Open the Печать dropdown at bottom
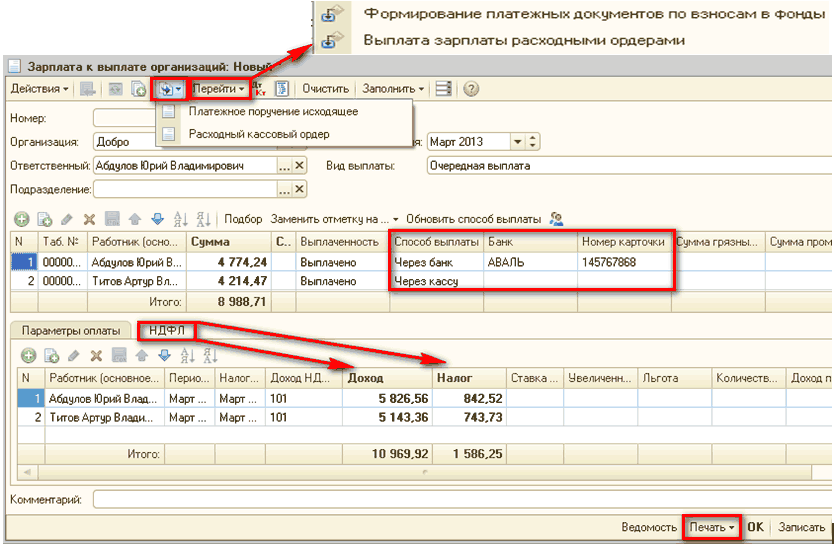838x546 pixels. (712, 527)
